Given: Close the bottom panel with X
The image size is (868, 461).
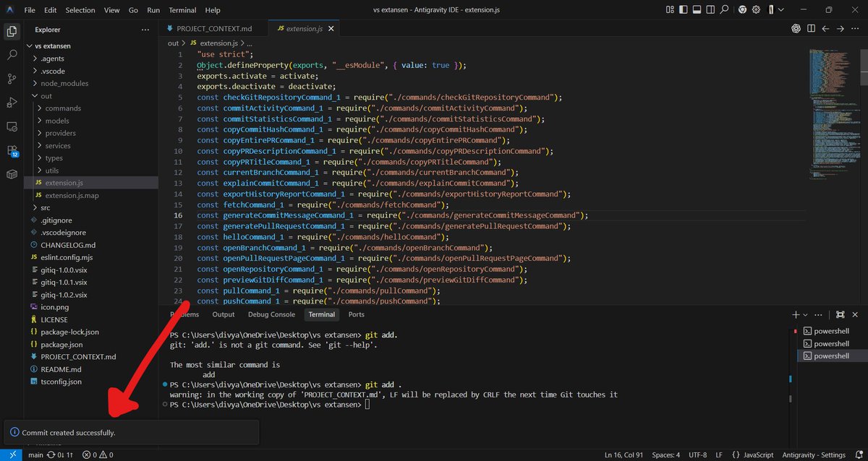Looking at the screenshot, I should pyautogui.click(x=855, y=315).
